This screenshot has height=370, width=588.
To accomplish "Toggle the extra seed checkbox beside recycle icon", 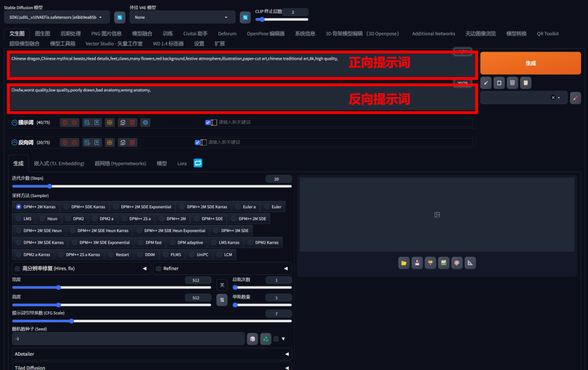I will pyautogui.click(x=276, y=339).
